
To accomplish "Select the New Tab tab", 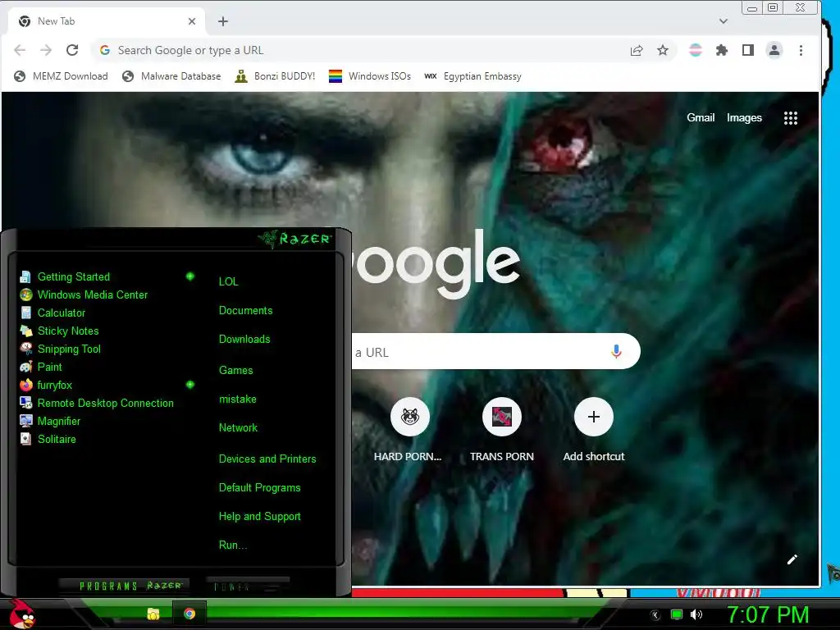I will pyautogui.click(x=106, y=21).
